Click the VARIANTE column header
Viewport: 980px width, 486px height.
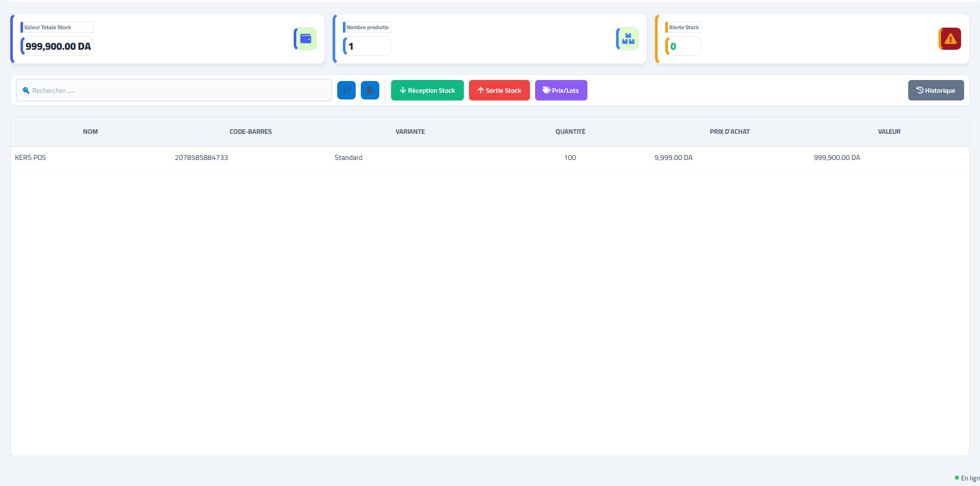[410, 132]
